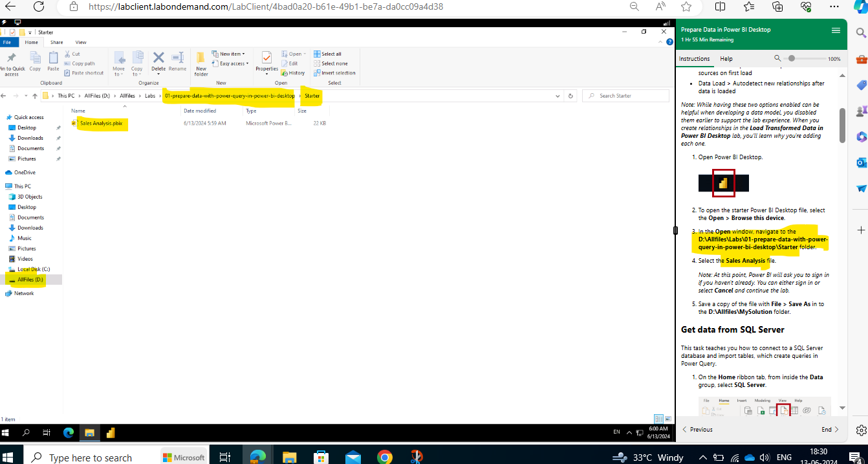Image resolution: width=868 pixels, height=464 pixels.
Task: Click Paste shortcut in ribbon
Action: tap(83, 72)
